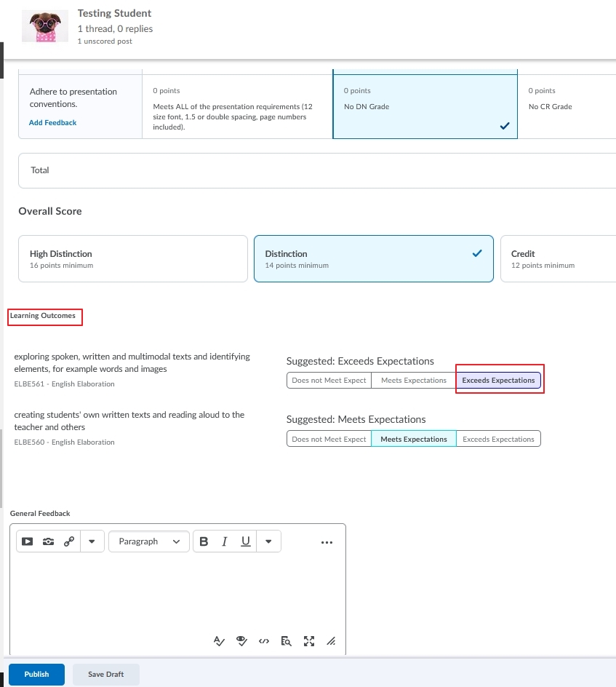Select the High Distinction overall score
This screenshot has height=687, width=616.
tap(133, 259)
